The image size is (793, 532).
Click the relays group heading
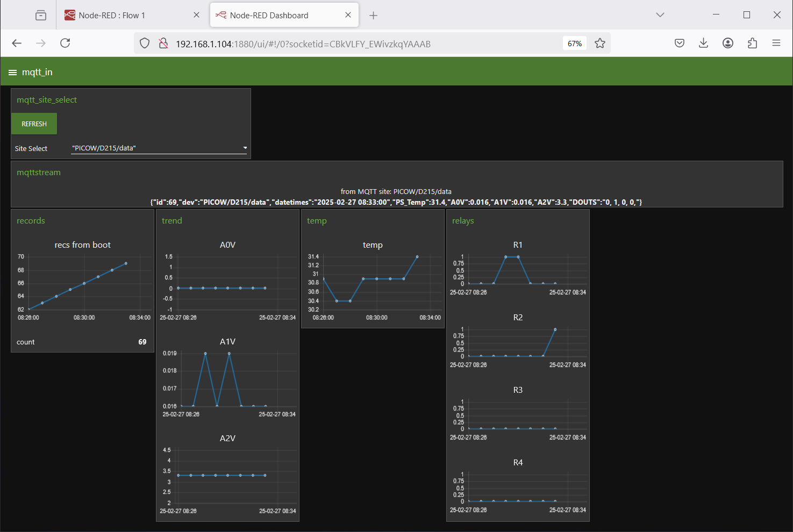click(463, 221)
